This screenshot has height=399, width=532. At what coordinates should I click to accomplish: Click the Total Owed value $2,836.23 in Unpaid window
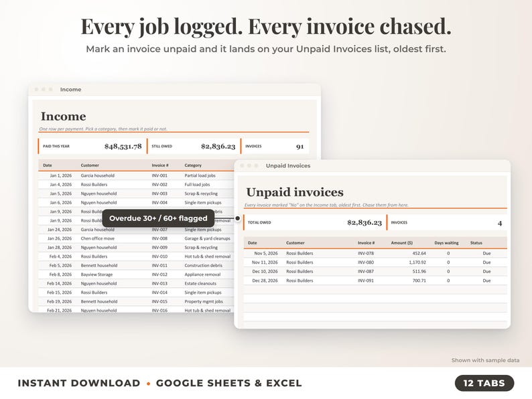click(364, 223)
